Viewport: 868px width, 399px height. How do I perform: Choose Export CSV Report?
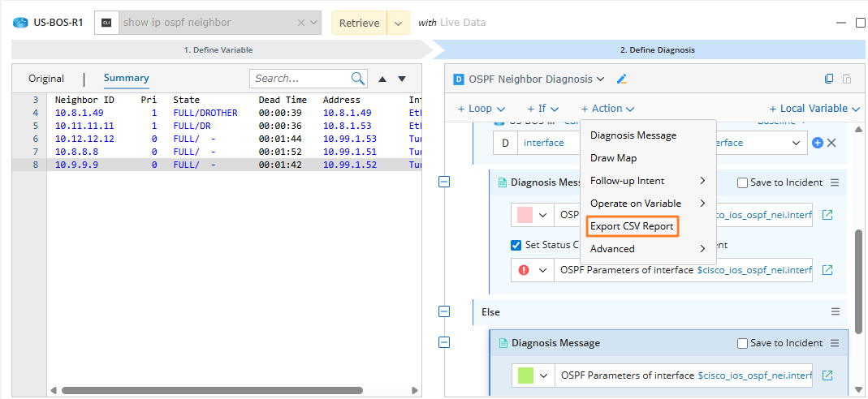(x=632, y=226)
